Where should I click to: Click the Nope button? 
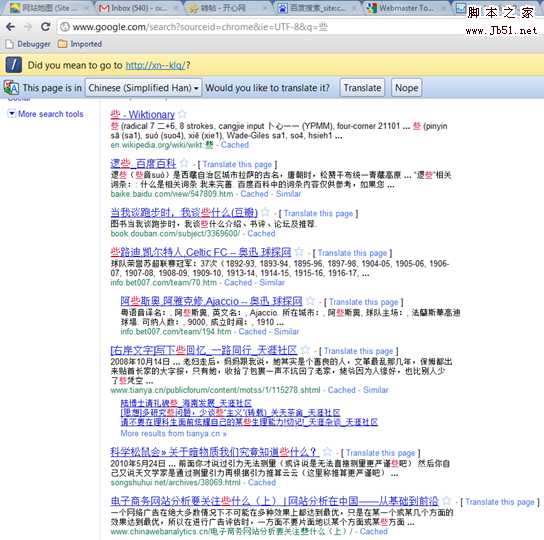(407, 88)
